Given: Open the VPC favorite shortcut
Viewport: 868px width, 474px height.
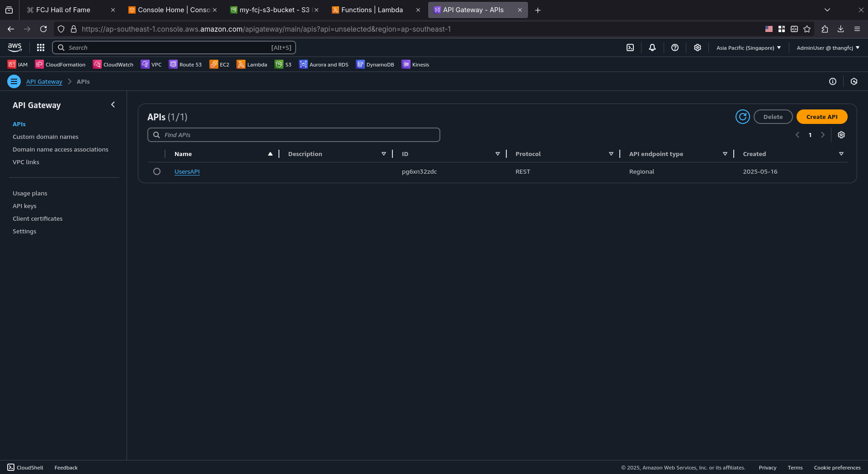Looking at the screenshot, I should coord(151,64).
